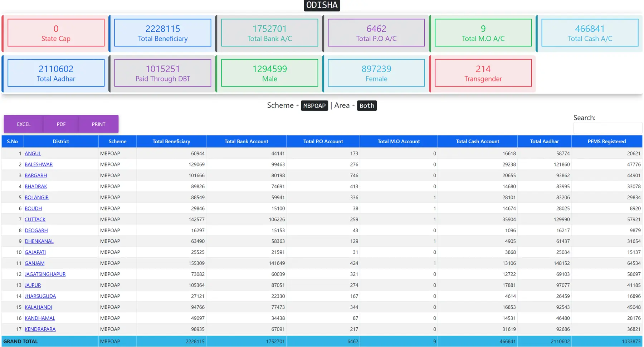This screenshot has height=347, width=644.
Task: Click the EXCEL export button
Action: tap(23, 124)
